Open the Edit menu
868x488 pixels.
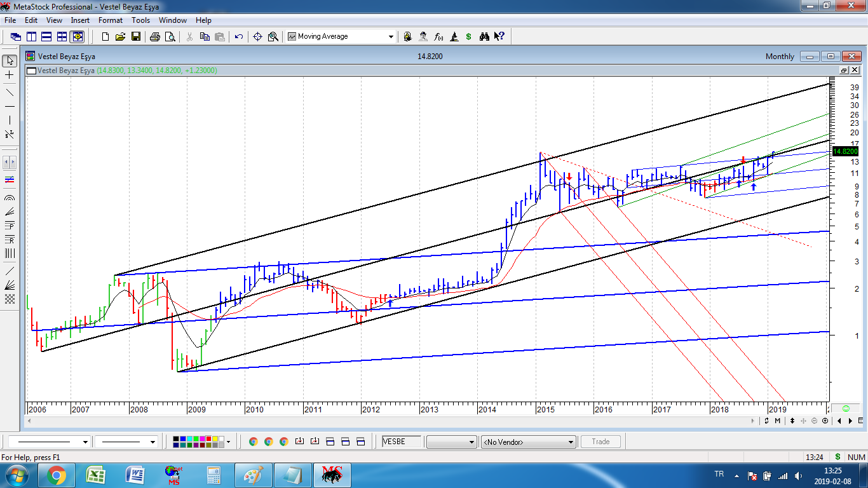(31, 20)
